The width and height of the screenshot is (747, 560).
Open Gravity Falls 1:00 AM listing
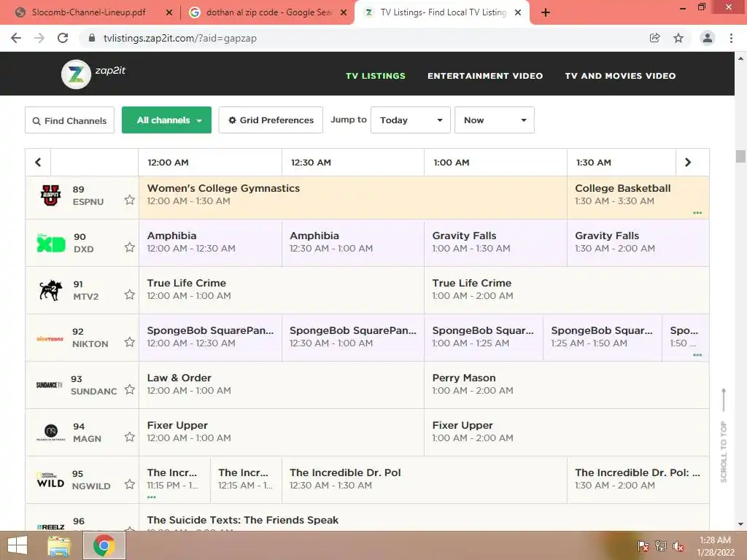click(495, 243)
